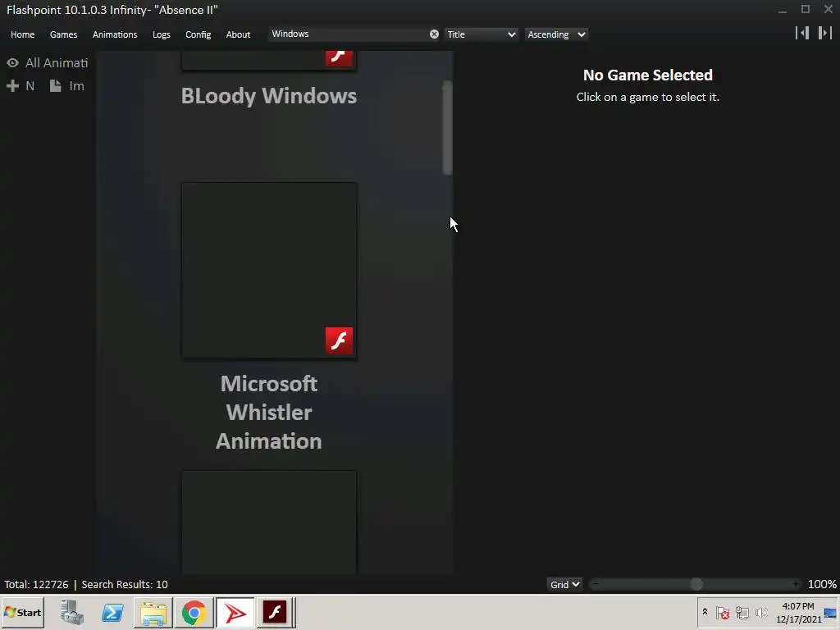
Task: Click the thumbnail below Microsoft Whistler Animation
Action: tap(269, 523)
